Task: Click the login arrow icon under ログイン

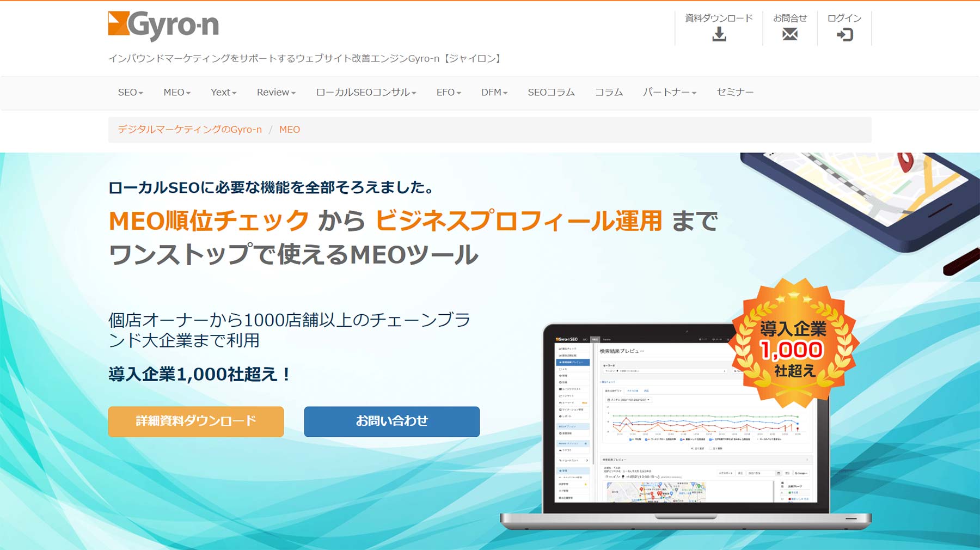Action: 844,35
